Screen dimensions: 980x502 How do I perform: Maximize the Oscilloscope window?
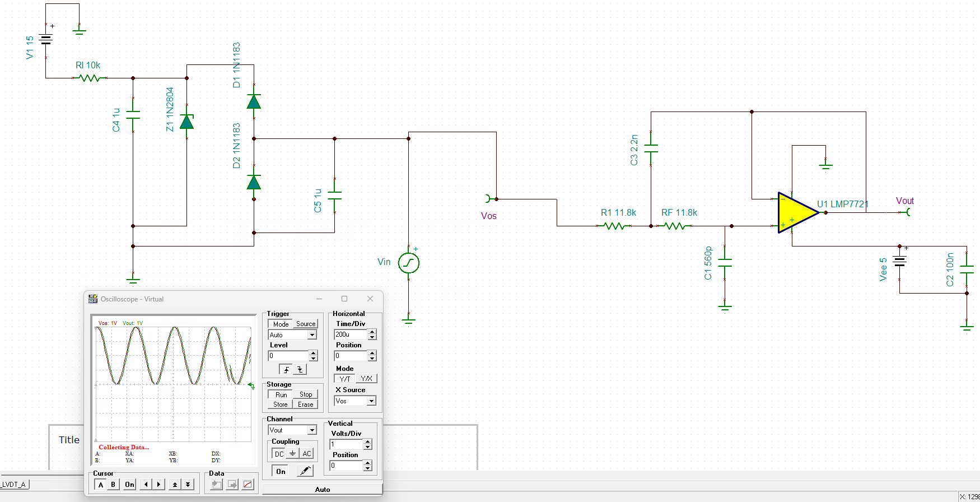[x=344, y=299]
